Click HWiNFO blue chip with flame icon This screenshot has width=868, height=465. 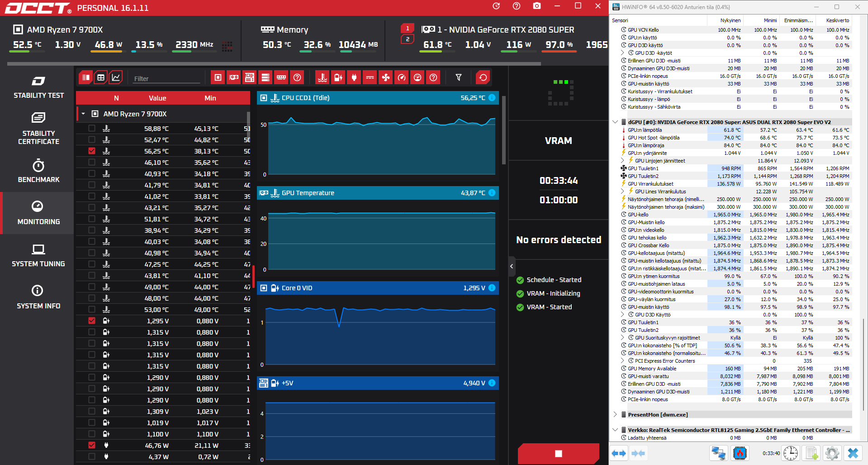coord(740,453)
